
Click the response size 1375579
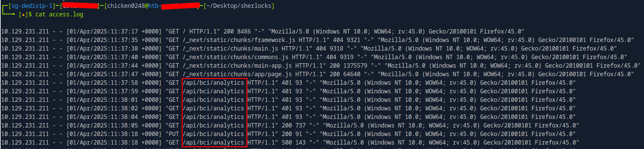click(x=355, y=66)
